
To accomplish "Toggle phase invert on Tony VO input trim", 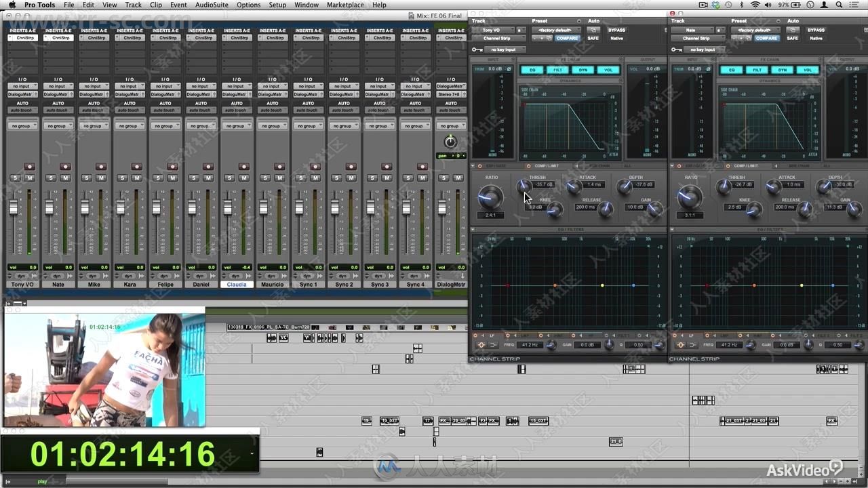I will coord(509,69).
